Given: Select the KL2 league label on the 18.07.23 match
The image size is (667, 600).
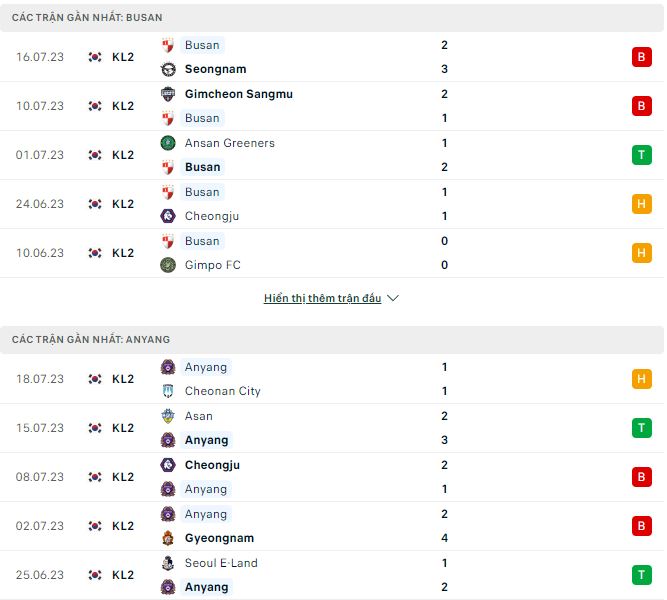Looking at the screenshot, I should (123, 379).
